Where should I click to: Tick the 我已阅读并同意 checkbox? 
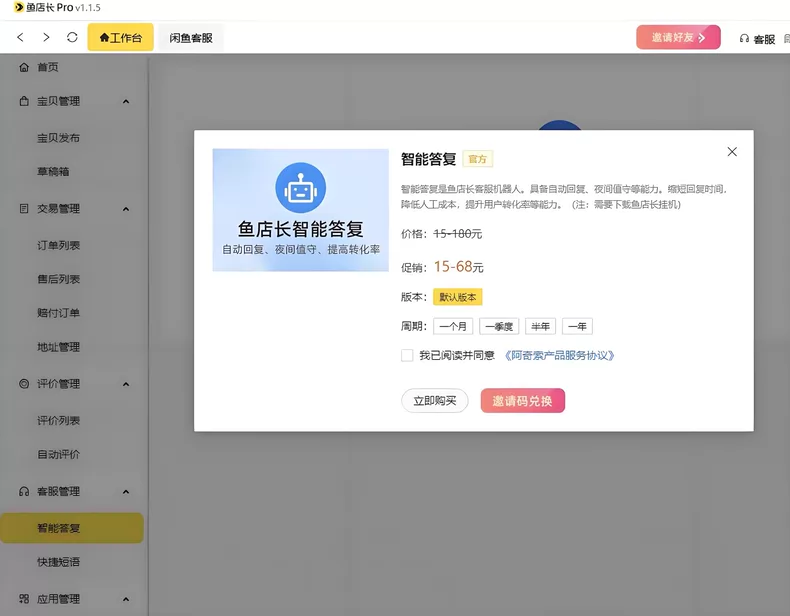pyautogui.click(x=407, y=356)
